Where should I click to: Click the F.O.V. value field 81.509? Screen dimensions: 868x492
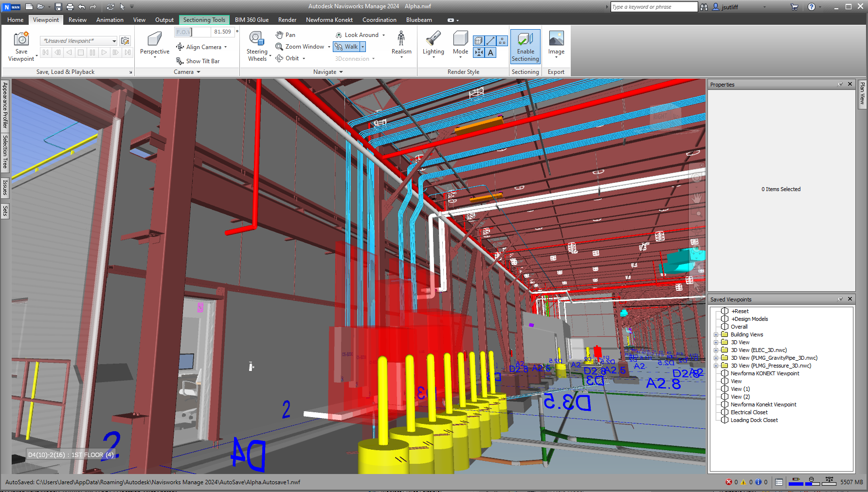(x=223, y=32)
